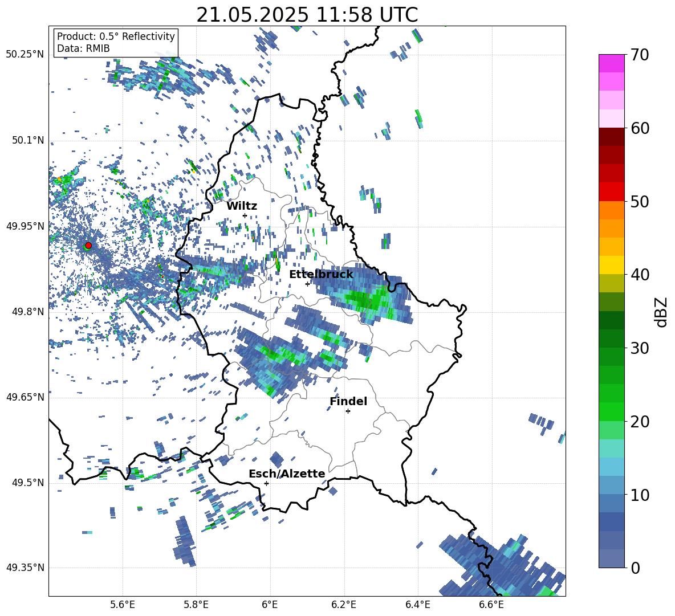675x616 pixels.
Task: Click the 49.35°N latitude label
Action: (x=25, y=568)
